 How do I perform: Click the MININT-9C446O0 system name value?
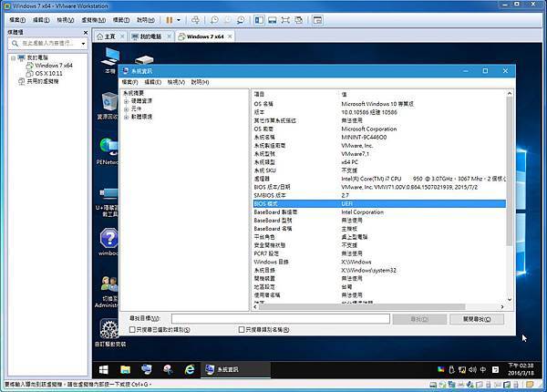(364, 138)
